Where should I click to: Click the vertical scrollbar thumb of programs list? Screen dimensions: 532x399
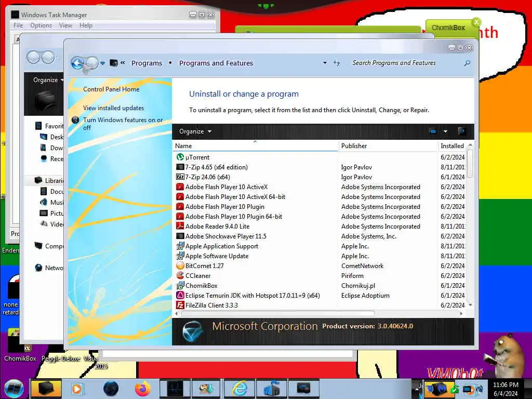coord(470,163)
